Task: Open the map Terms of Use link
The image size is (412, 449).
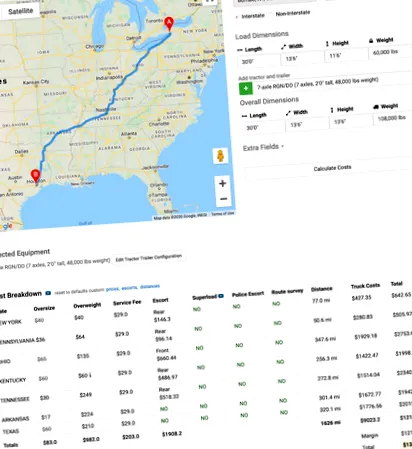Action: [x=222, y=213]
